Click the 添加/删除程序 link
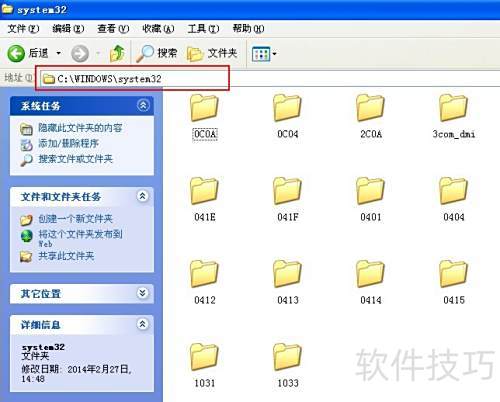This screenshot has height=402, width=500. pyautogui.click(x=68, y=144)
